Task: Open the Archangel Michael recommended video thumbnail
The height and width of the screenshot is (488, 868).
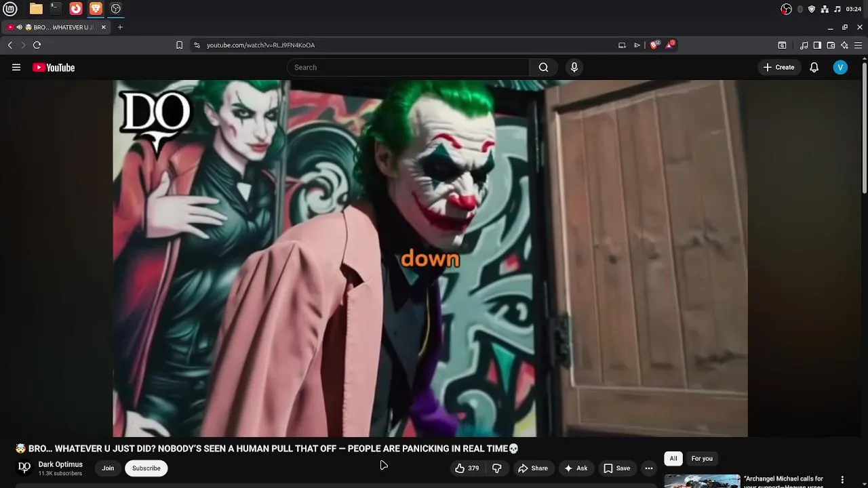Action: [x=702, y=481]
